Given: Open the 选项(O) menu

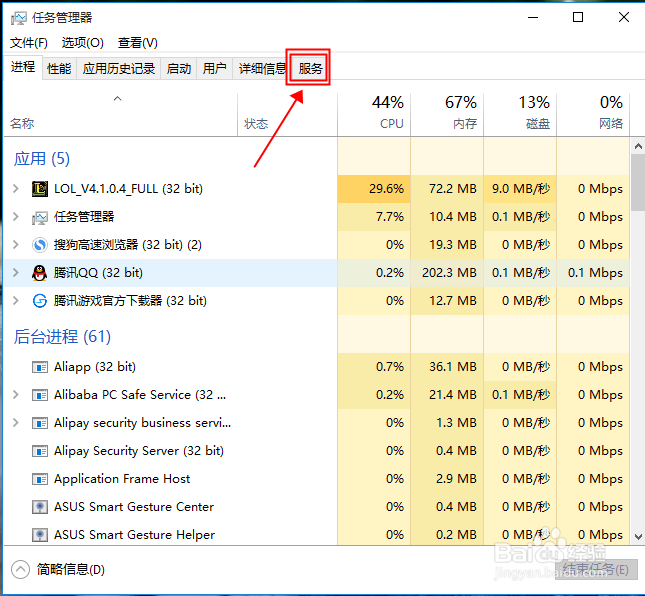Looking at the screenshot, I should 83,43.
